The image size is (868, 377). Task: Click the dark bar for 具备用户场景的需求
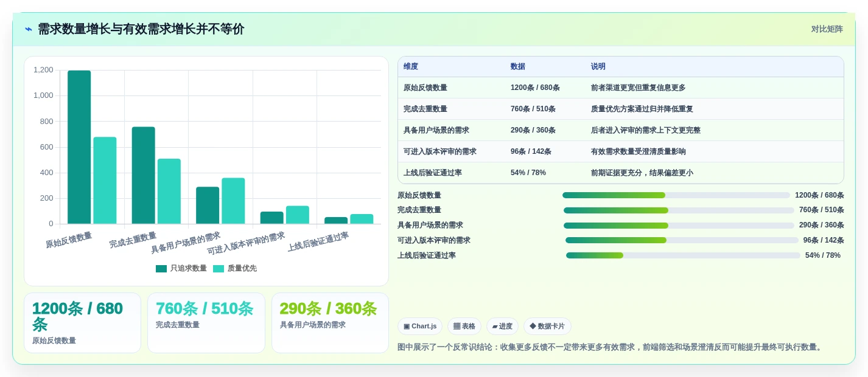coord(208,206)
